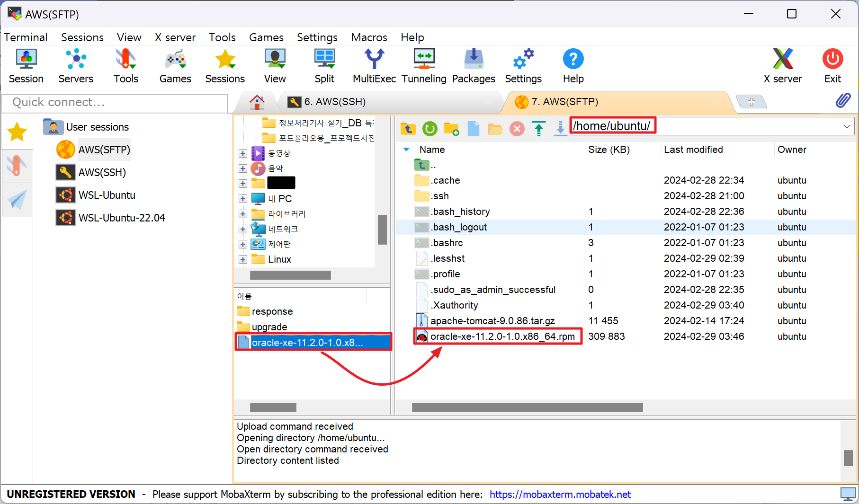Click the local tree vertical scrollbar

pyautogui.click(x=382, y=230)
